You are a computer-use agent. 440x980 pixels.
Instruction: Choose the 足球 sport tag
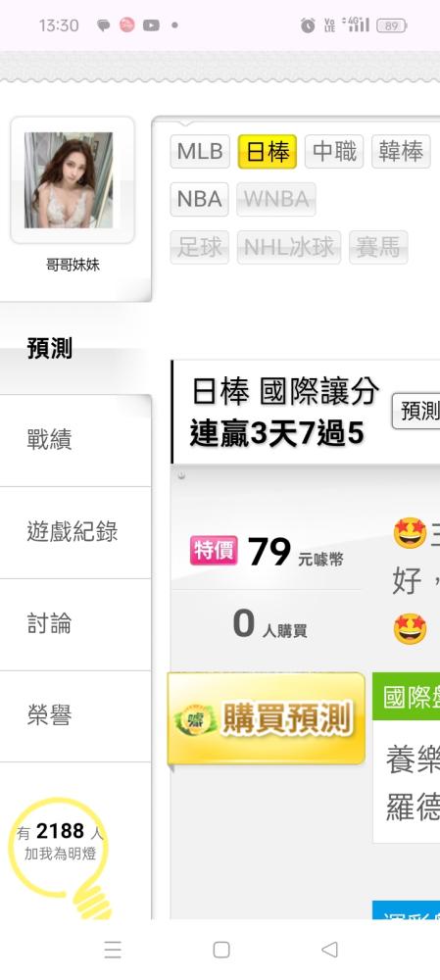click(199, 248)
